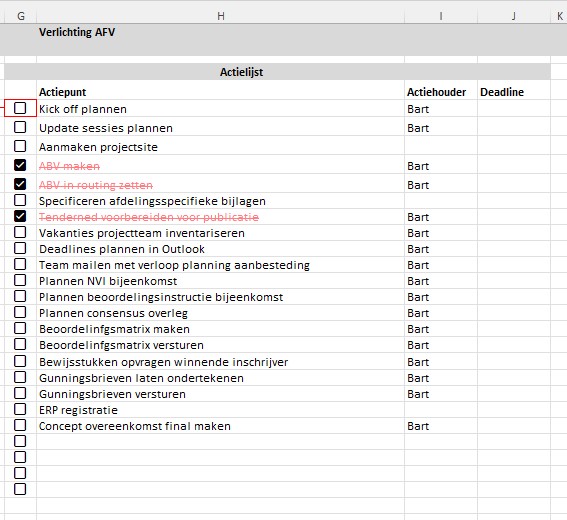Check Deadlines plannen in Outlook checkbox
Image resolution: width=567 pixels, height=520 pixels.
tap(20, 248)
